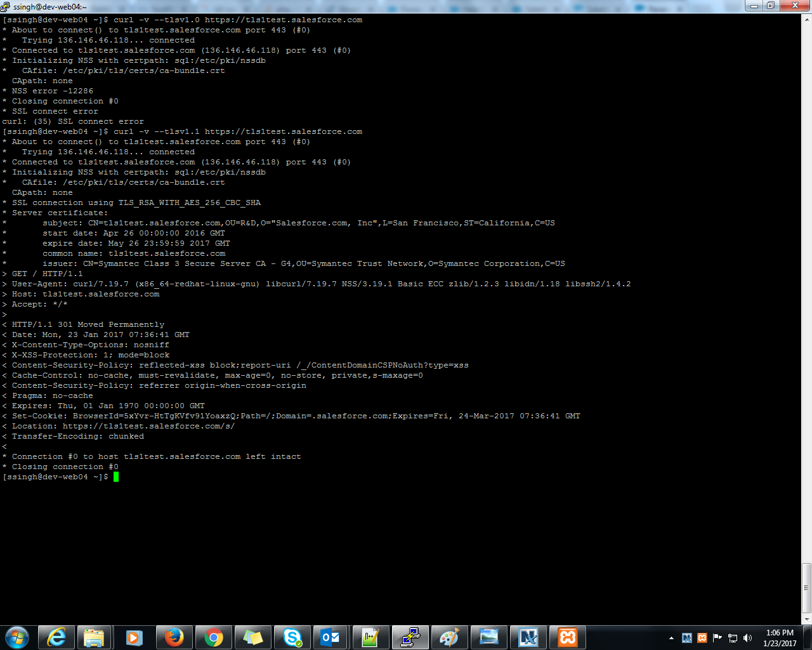Viewport: 812px width, 650px height.
Task: Open Paint from the taskbar
Action: point(449,637)
